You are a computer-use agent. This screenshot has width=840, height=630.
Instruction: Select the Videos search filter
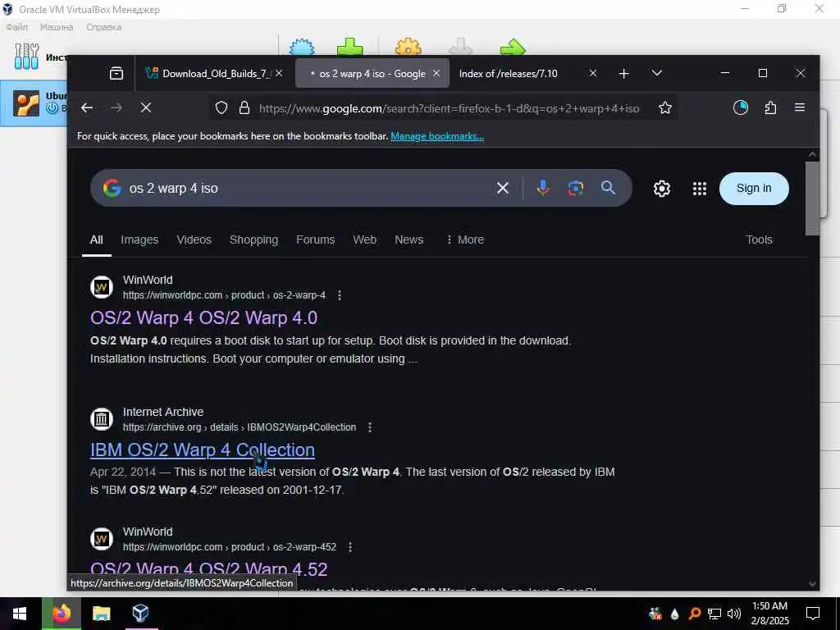[194, 240]
